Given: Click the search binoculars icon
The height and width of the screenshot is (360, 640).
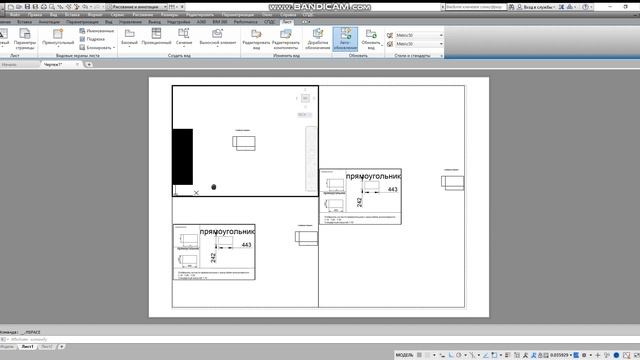Looking at the screenshot, I should click(x=511, y=7).
